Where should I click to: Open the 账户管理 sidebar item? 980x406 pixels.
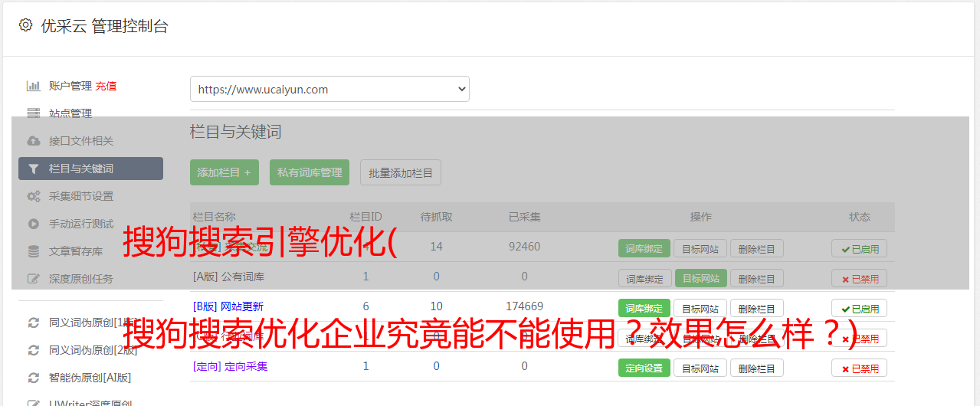(70, 86)
